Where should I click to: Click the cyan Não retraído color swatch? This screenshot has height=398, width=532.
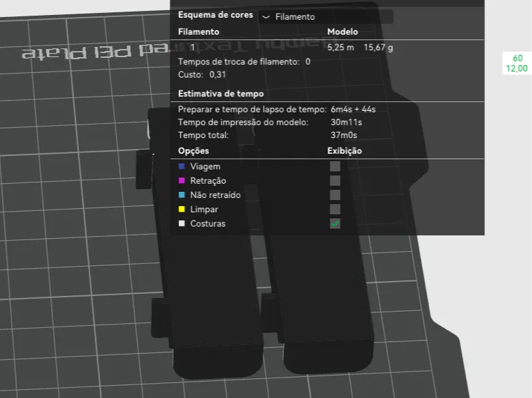[x=181, y=195]
